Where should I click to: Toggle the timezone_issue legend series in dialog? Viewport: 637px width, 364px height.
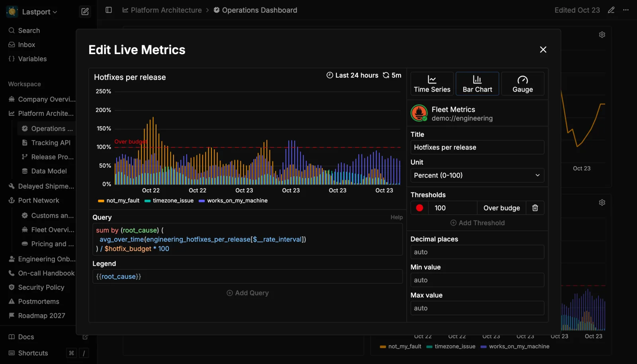[x=169, y=200]
